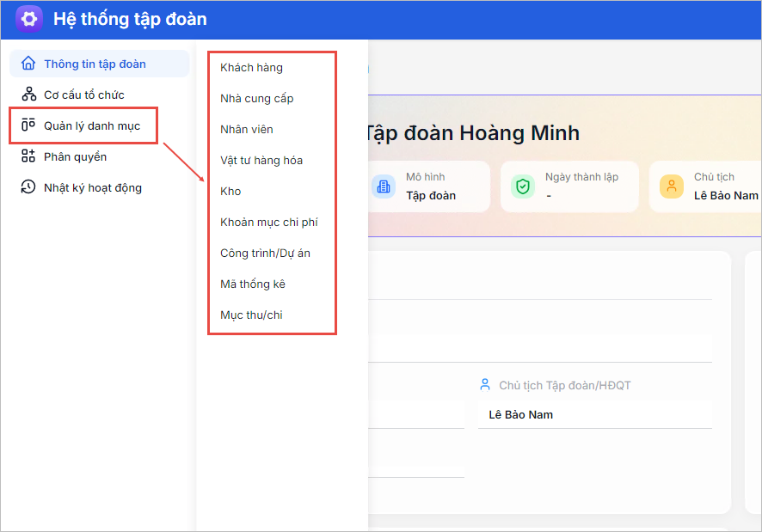
Task: Choose Nhân viên in the submenu
Action: 247,129
